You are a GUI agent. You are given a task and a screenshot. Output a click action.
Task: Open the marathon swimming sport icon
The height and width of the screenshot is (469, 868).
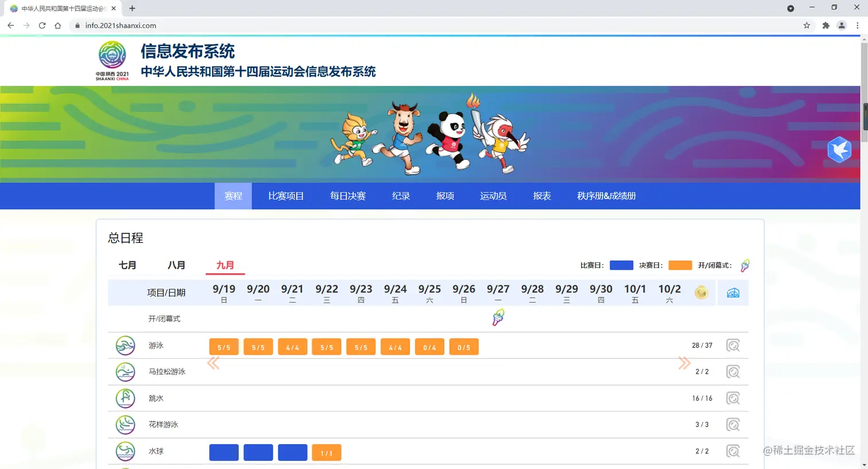click(125, 372)
